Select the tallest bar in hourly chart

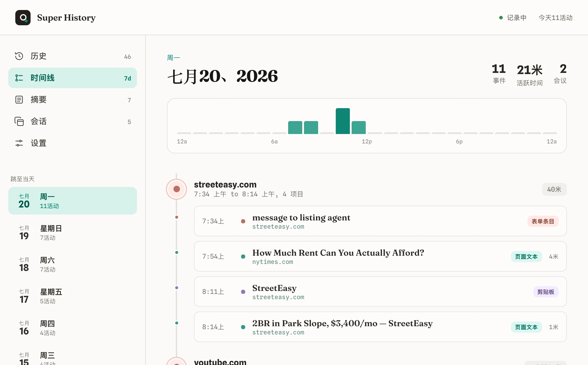pyautogui.click(x=343, y=121)
